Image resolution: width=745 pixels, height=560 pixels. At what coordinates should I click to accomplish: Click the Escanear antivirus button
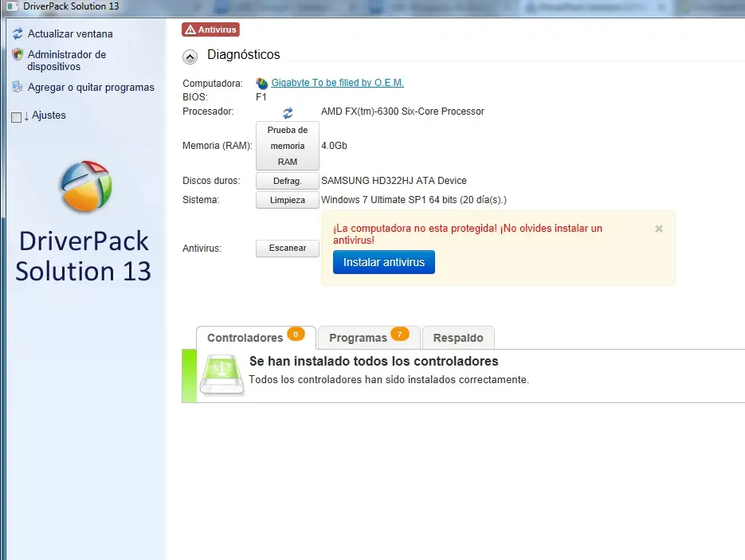(288, 248)
